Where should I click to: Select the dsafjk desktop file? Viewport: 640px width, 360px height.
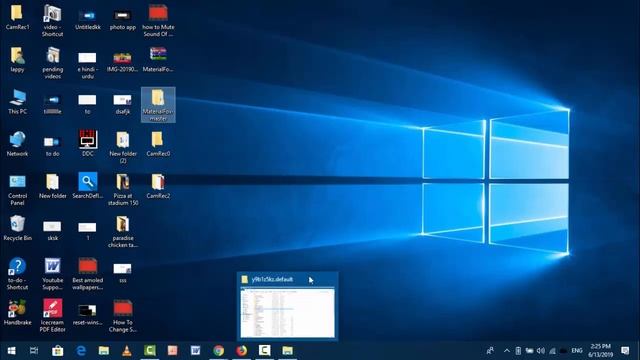point(122,104)
